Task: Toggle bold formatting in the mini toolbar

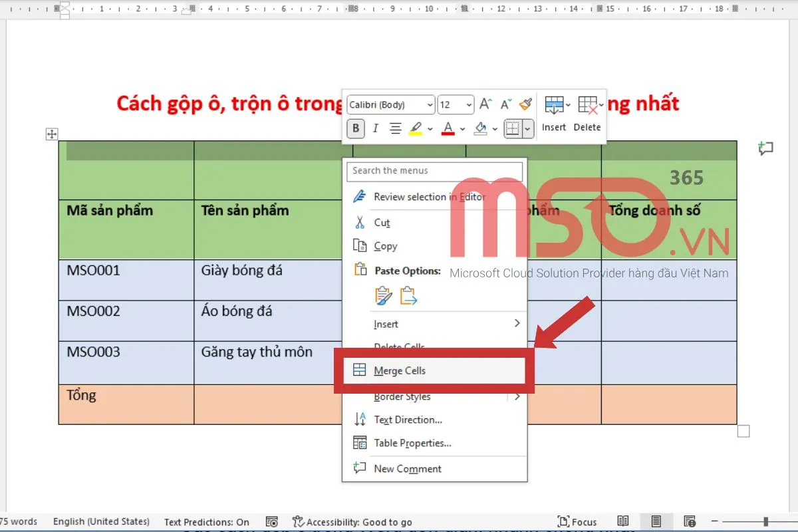Action: (355, 128)
